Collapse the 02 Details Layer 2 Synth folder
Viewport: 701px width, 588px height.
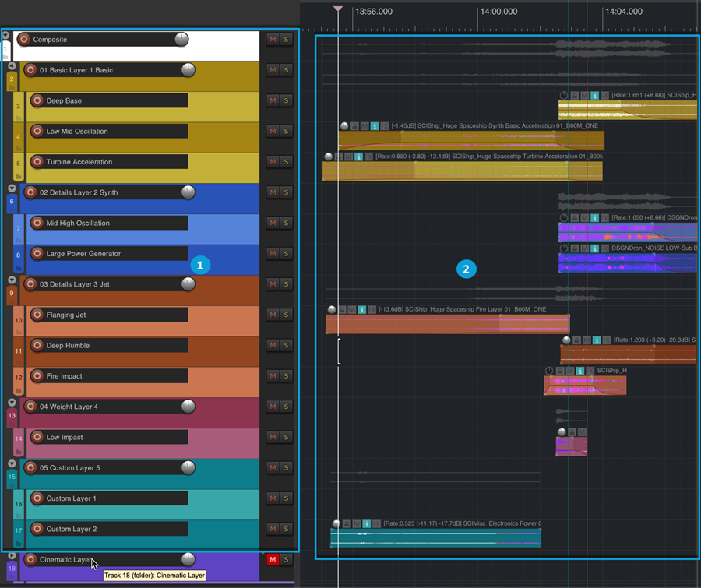[x=12, y=188]
